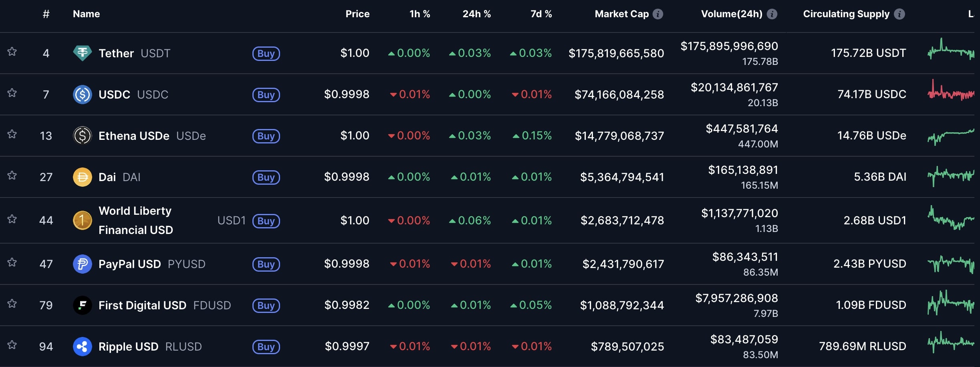Toggle the watchlist star for Dai
The height and width of the screenshot is (367, 980).
click(x=12, y=175)
